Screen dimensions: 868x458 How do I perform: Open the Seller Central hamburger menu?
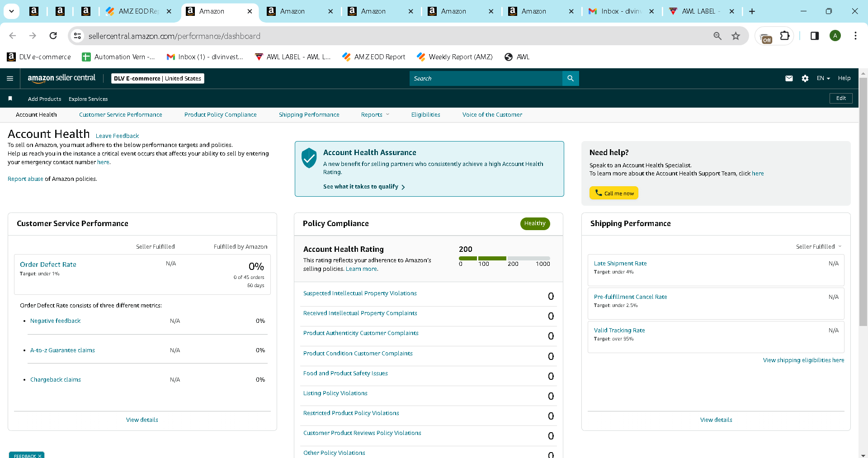(x=10, y=78)
